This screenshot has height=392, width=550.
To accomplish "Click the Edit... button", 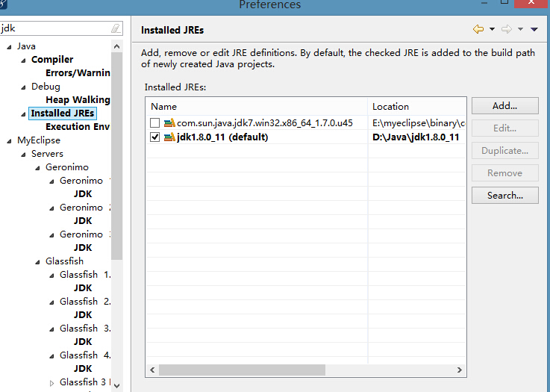I will [x=504, y=128].
